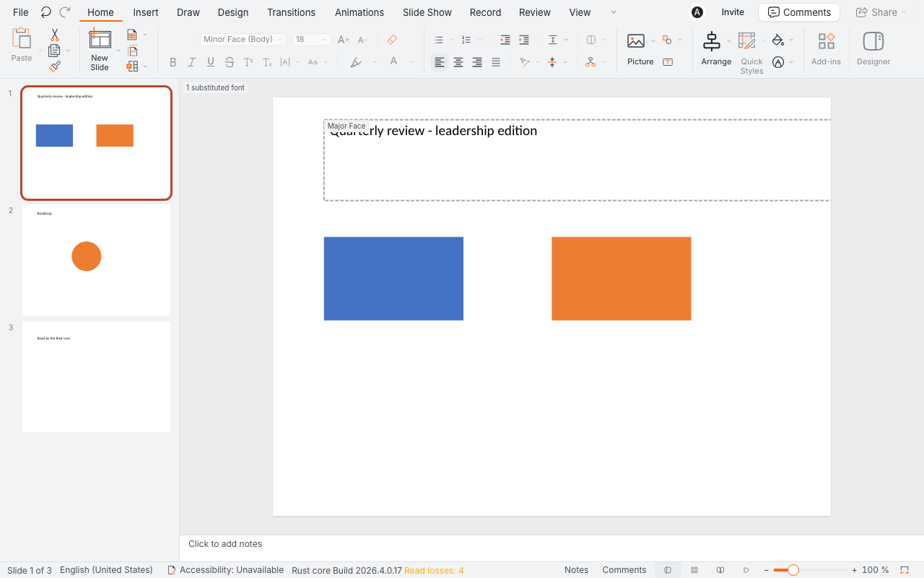Switch to the Transitions tab

[291, 12]
